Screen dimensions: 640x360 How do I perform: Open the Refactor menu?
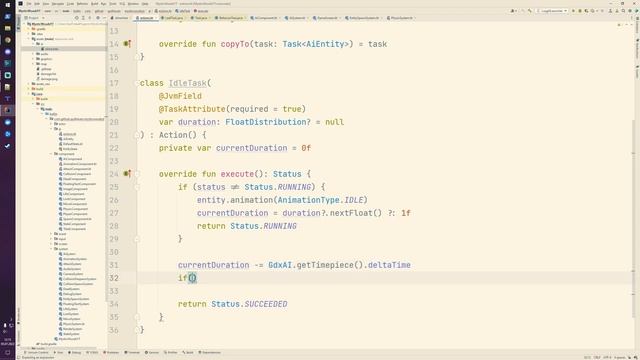tap(82, 4)
